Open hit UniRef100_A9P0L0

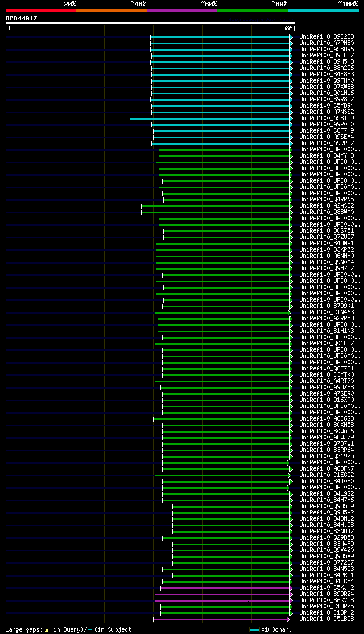click(x=326, y=125)
